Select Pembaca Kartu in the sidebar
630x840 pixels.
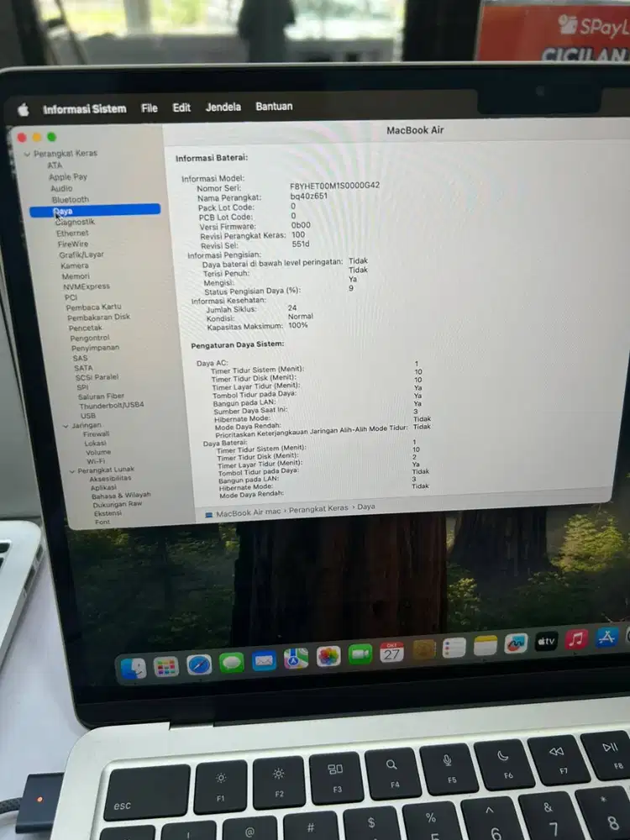pyautogui.click(x=93, y=307)
